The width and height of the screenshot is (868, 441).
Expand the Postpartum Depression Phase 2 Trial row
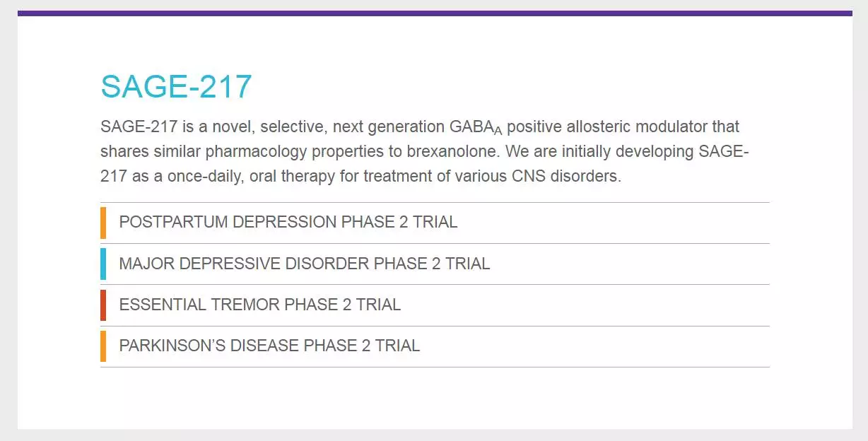[435, 223]
